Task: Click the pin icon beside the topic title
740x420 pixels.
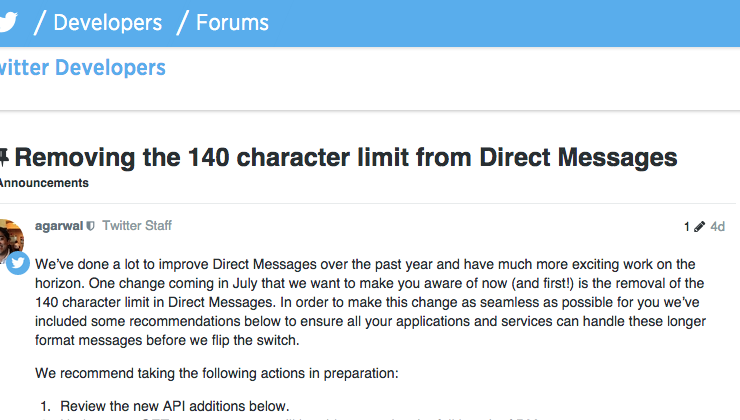Action: click(x=4, y=157)
